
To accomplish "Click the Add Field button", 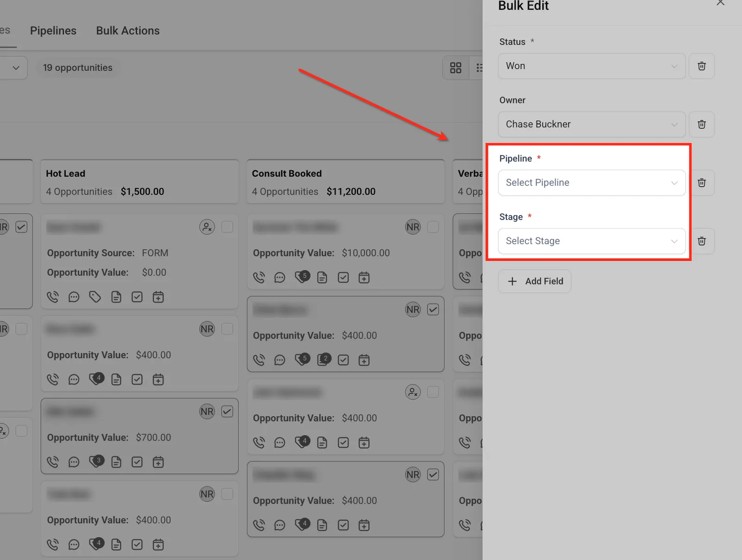I will pos(535,281).
